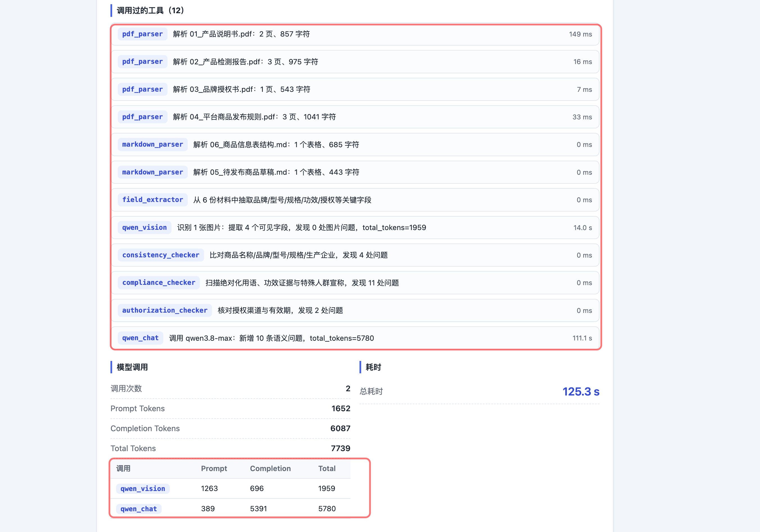This screenshot has width=760, height=532.
Task: Click the Total column header
Action: tap(327, 469)
